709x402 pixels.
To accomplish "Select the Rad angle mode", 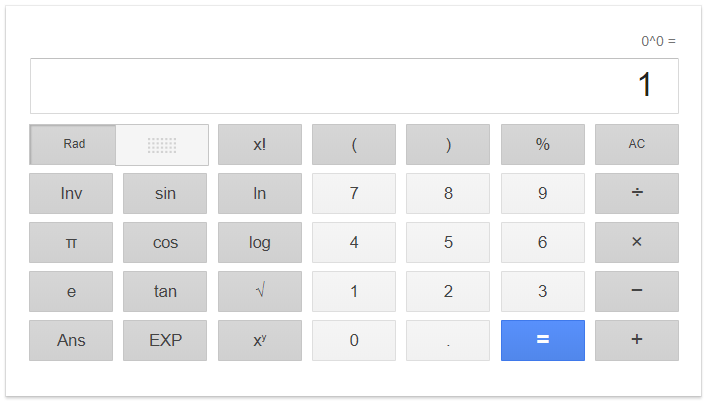I will pos(72,144).
